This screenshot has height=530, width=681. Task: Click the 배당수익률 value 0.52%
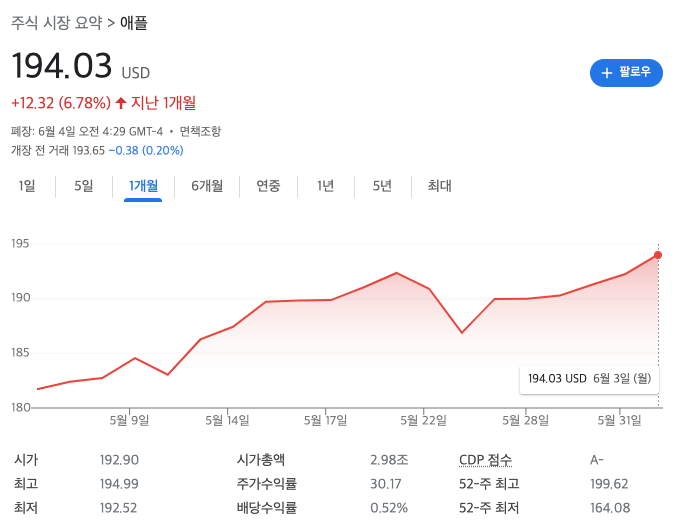pyautogui.click(x=389, y=508)
